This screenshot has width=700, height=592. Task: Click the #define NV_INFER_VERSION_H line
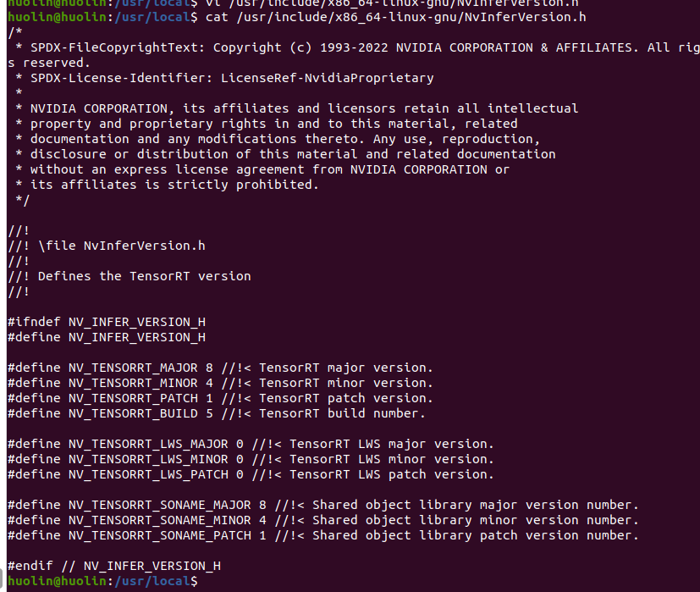point(107,337)
